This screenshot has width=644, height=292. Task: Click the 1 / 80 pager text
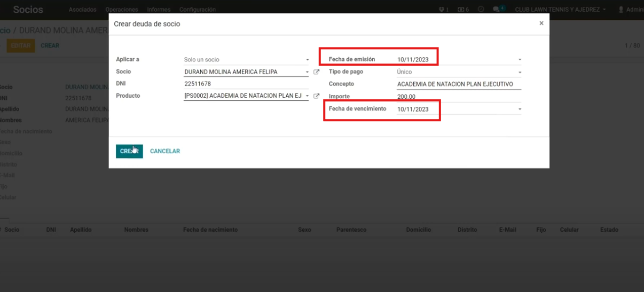(x=632, y=45)
